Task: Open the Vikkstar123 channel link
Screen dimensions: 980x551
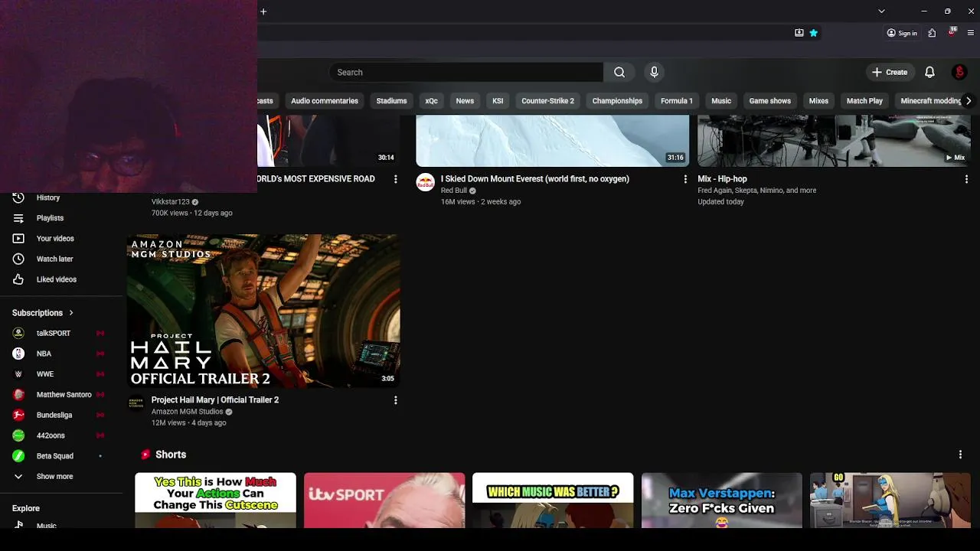Action: [170, 202]
